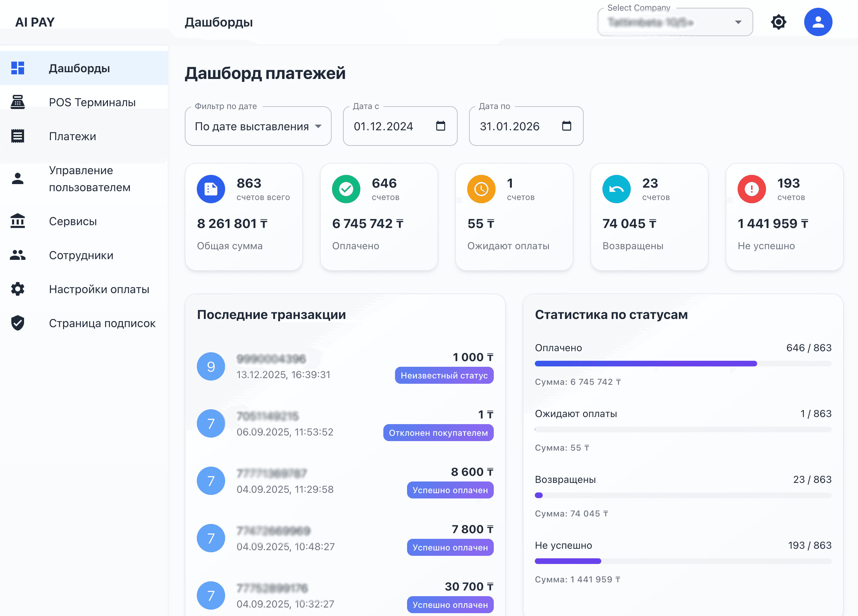Select the POS Терминалы cash register icon
Viewport: 858px width, 616px height.
click(17, 102)
